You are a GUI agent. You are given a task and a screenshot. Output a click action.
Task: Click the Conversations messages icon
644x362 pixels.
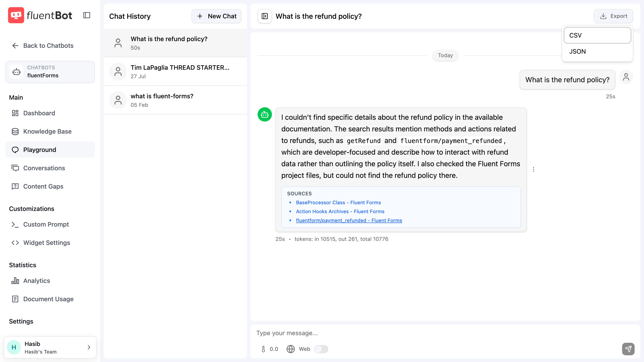[x=15, y=168]
